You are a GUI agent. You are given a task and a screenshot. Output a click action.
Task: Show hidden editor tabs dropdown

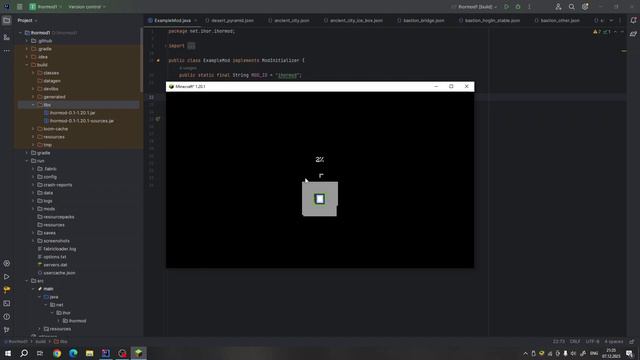coord(611,20)
